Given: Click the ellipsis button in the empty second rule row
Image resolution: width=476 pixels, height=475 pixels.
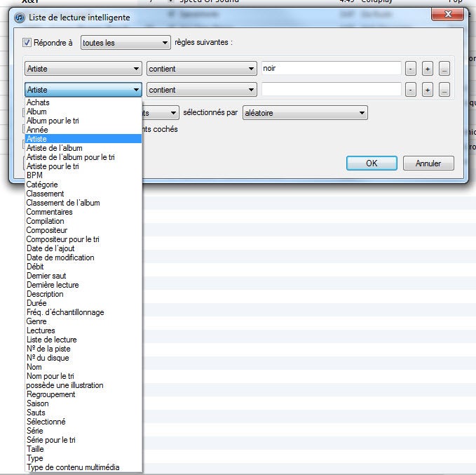Looking at the screenshot, I should coord(444,90).
